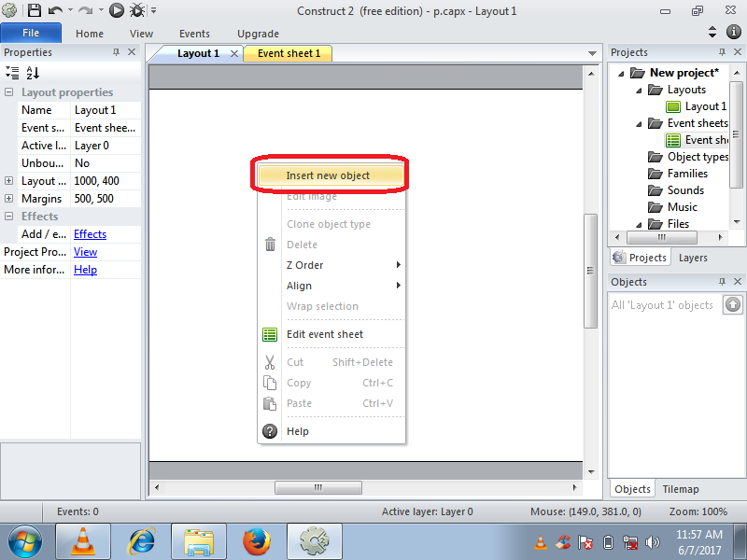Select Edit event sheet in context menu

[x=331, y=334]
